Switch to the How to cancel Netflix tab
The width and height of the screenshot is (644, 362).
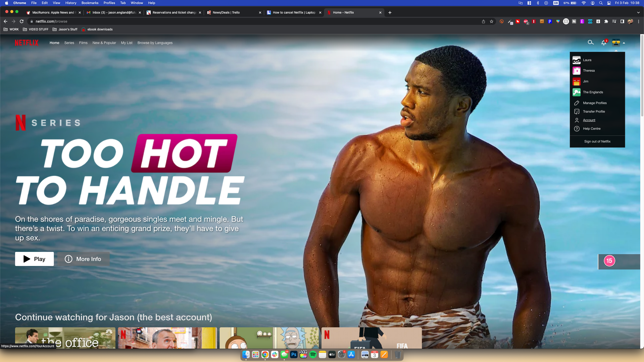coord(294,13)
